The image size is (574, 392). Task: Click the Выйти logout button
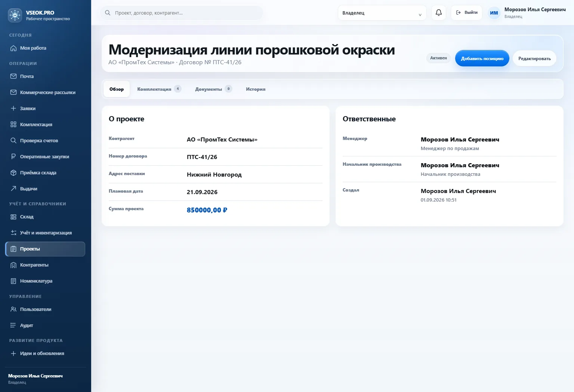[466, 13]
